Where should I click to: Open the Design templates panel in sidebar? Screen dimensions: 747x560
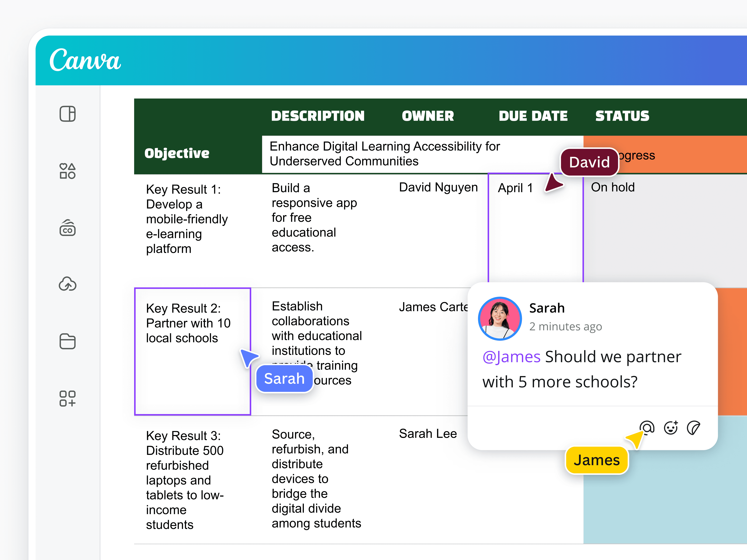(68, 114)
